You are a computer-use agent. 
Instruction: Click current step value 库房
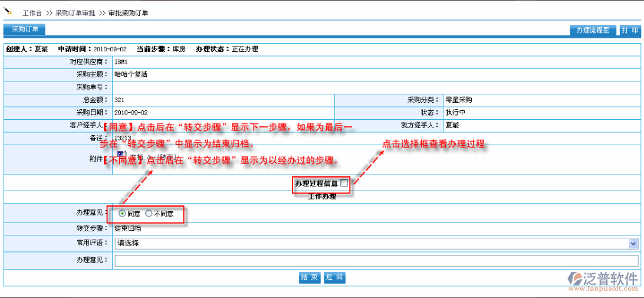179,49
